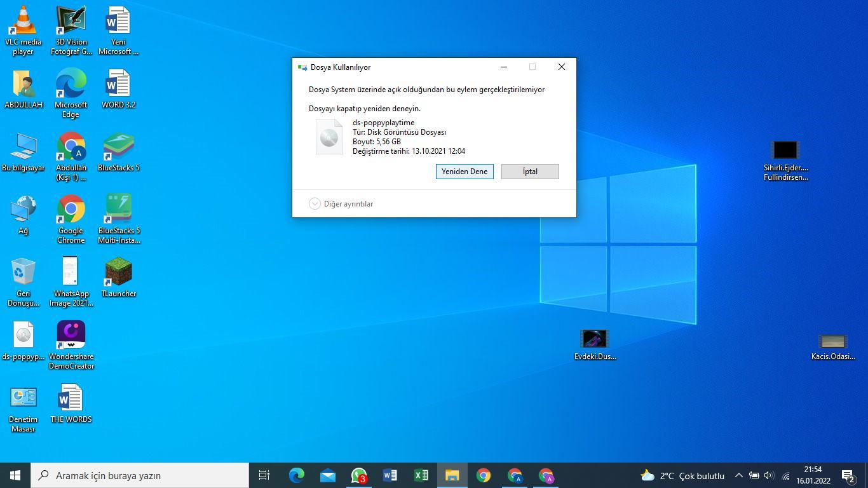Select the WhatsApp Image 2021 file
Viewport: 868px width, 488px height.
click(71, 282)
